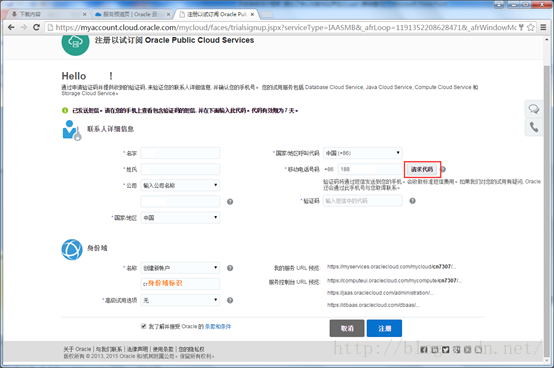Click the help icon beside the 请求代码 button
This screenshot has height=368, width=554.
(443, 169)
